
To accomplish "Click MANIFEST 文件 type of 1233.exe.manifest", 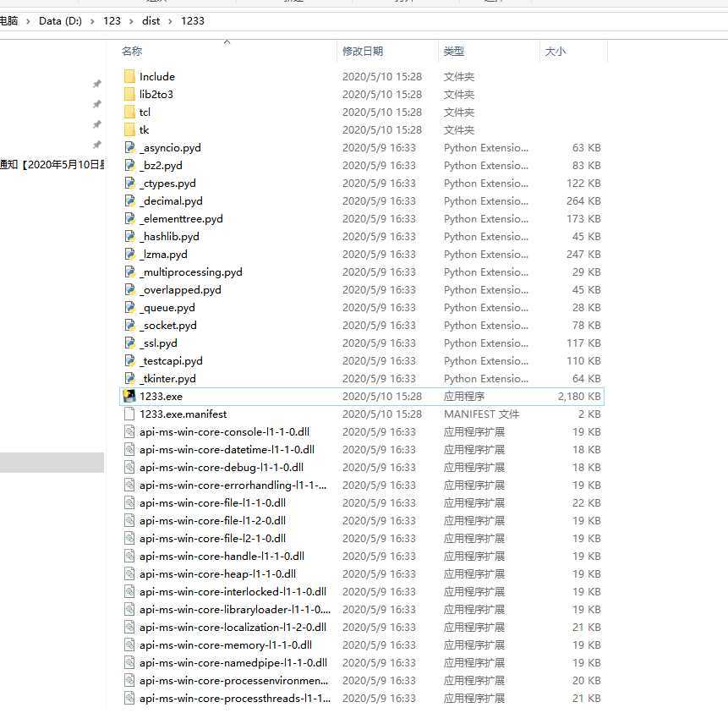I will (x=481, y=414).
